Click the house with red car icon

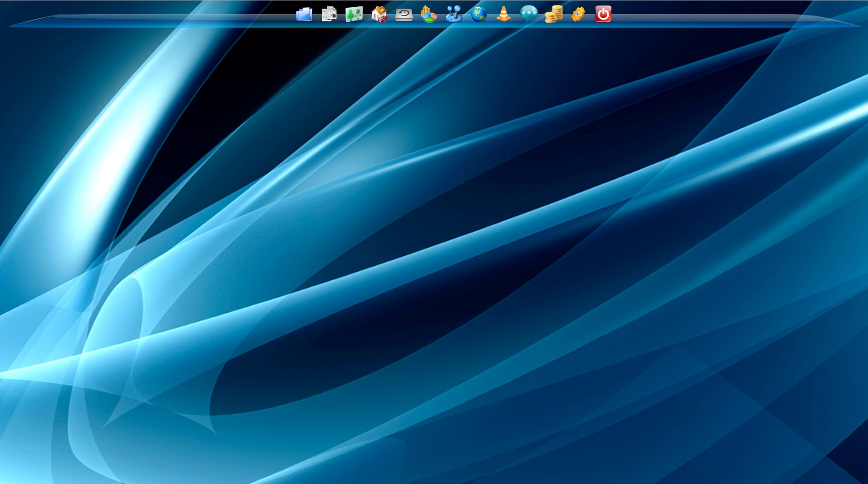(379, 14)
